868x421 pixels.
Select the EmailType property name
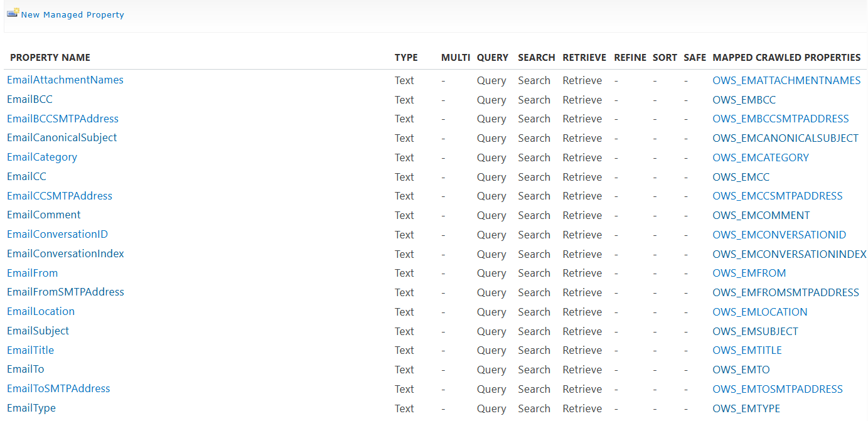click(x=31, y=408)
